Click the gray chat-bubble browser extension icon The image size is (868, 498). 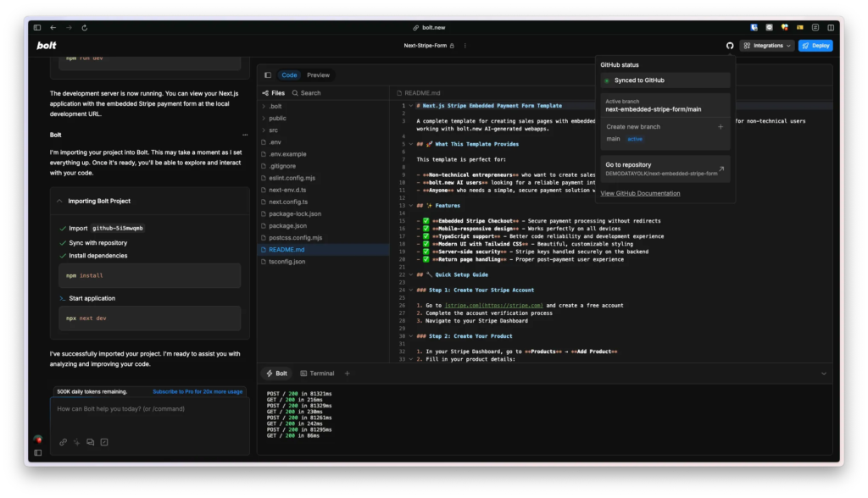pyautogui.click(x=769, y=28)
